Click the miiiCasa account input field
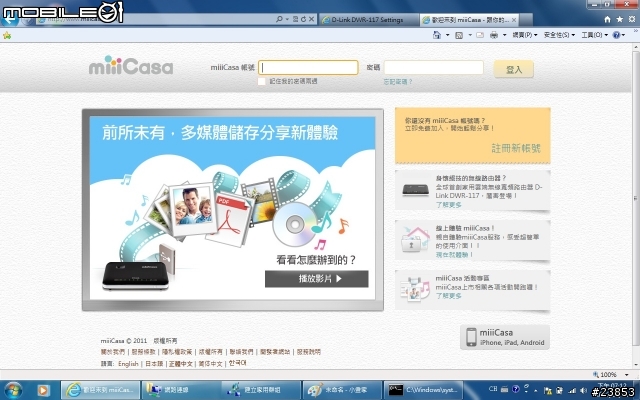Screen dimensions: 640x400 tap(309, 67)
